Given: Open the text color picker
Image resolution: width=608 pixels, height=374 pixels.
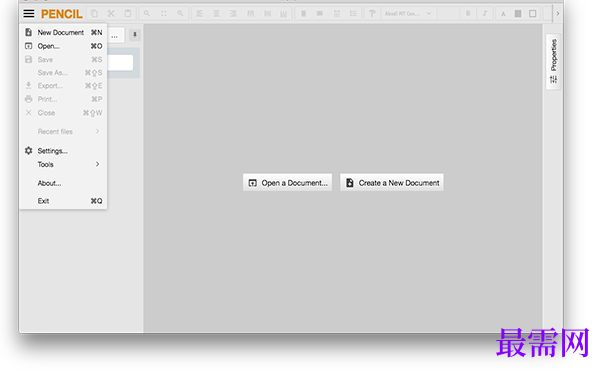Looking at the screenshot, I should [503, 14].
